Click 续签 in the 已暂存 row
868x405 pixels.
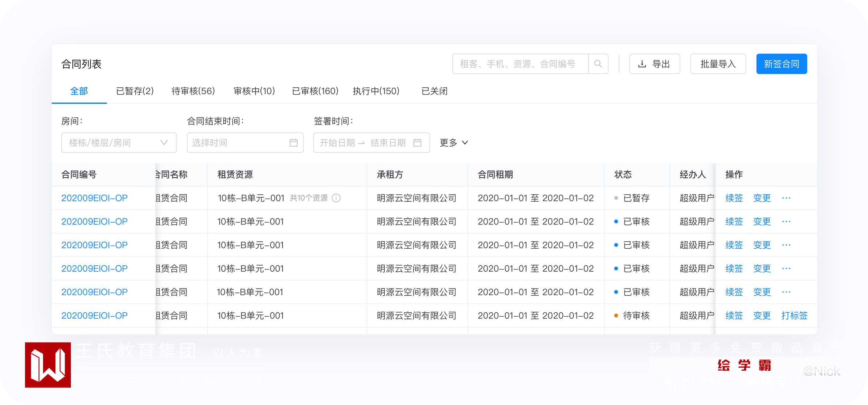(734, 198)
